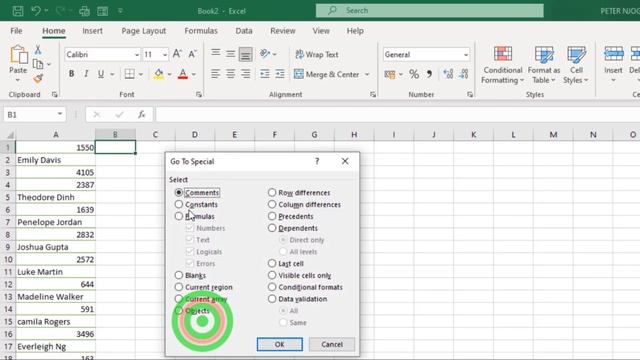Click Middle Align icon
Viewport: 640px width, 360px height.
click(231, 54)
